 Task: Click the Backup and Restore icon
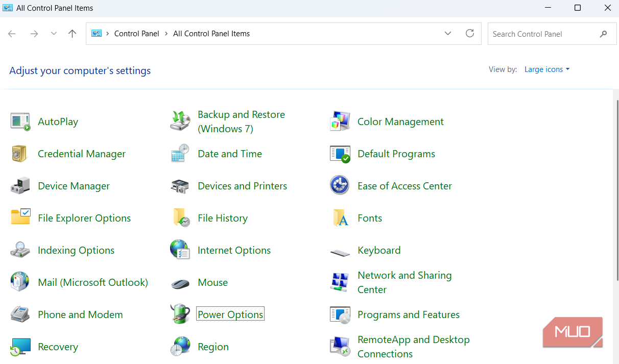click(180, 122)
